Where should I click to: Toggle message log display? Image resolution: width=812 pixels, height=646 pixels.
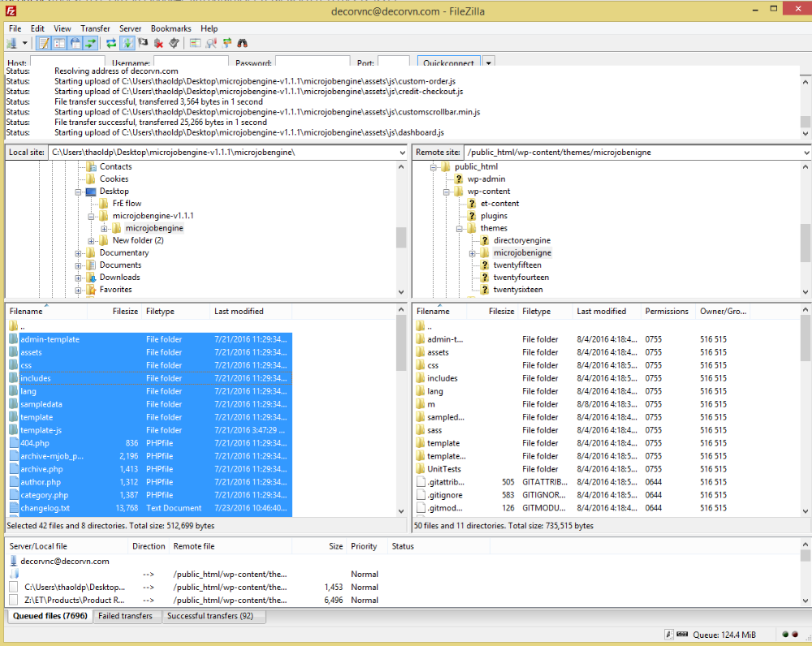click(44, 43)
